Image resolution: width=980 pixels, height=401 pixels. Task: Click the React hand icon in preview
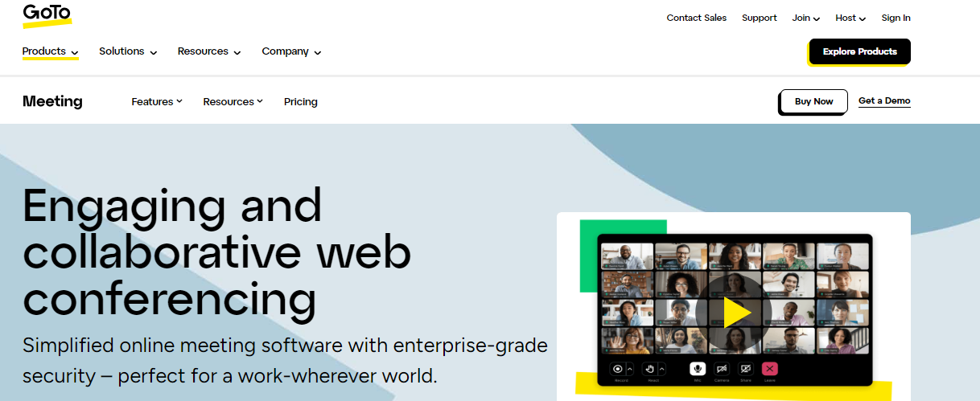[x=649, y=369]
